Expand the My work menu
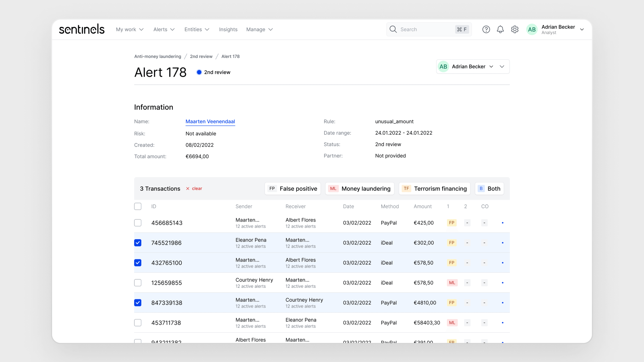 point(130,29)
